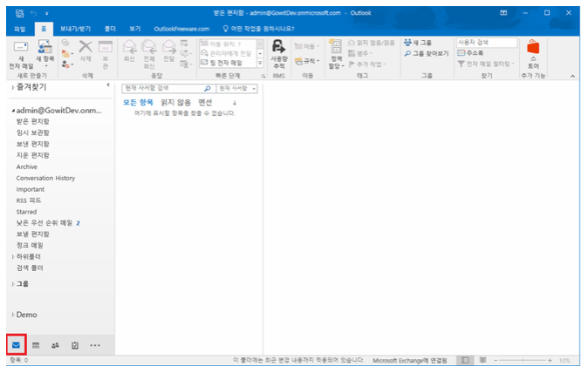The width and height of the screenshot is (588, 373).
Task: Collapse the ribbon with the chevron arrow
Action: 573,78
